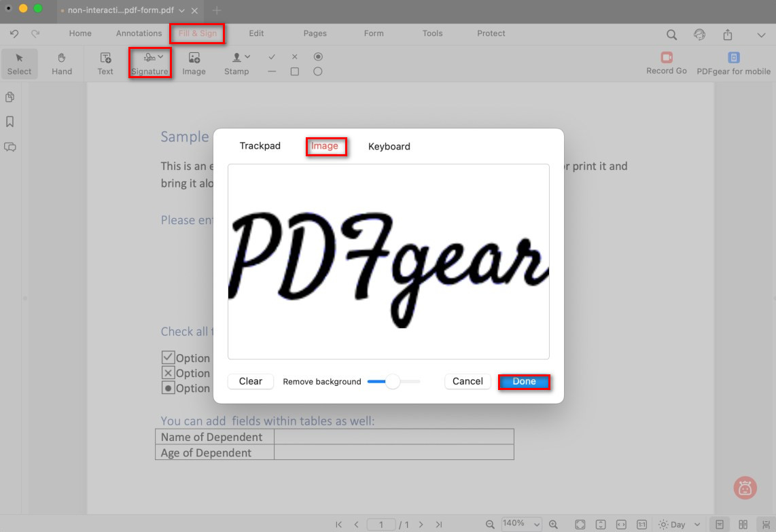Open the Edit tab
The image size is (776, 532).
(256, 33)
